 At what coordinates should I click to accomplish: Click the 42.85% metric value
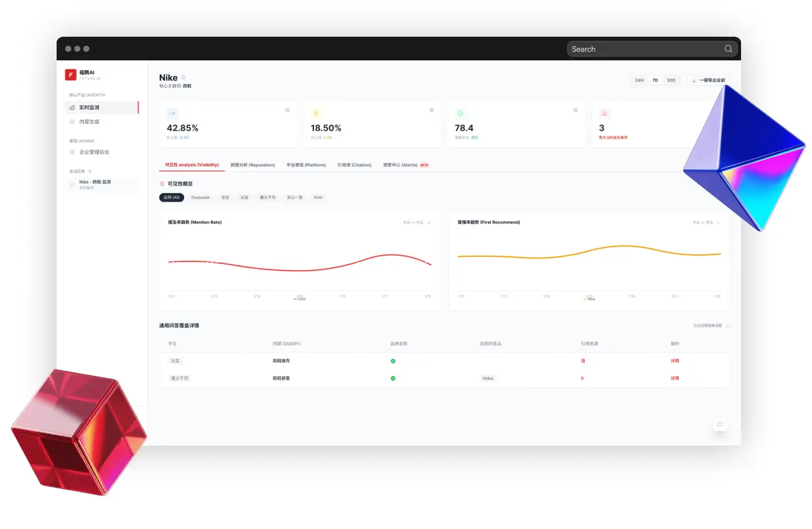coord(182,128)
